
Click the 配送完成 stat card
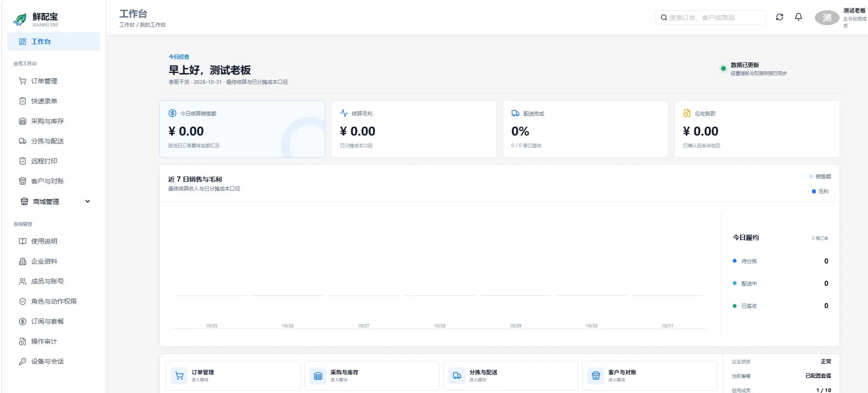[x=586, y=129]
